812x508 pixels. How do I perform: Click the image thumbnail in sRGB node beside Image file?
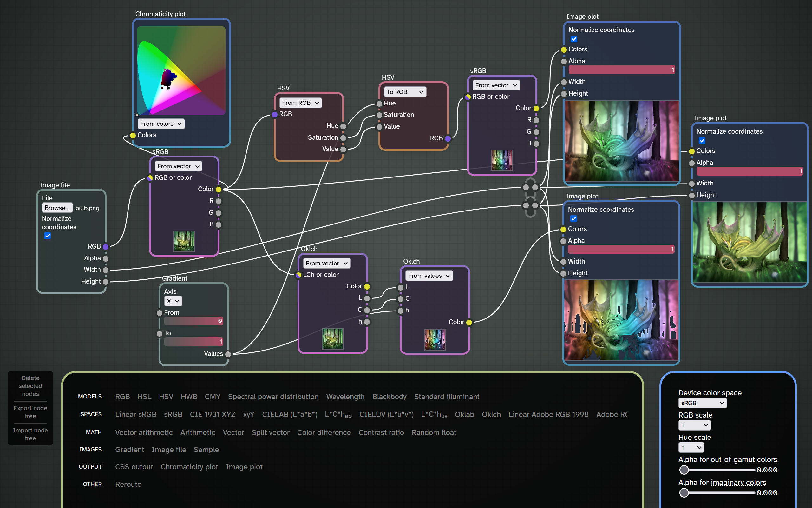pyautogui.click(x=184, y=242)
